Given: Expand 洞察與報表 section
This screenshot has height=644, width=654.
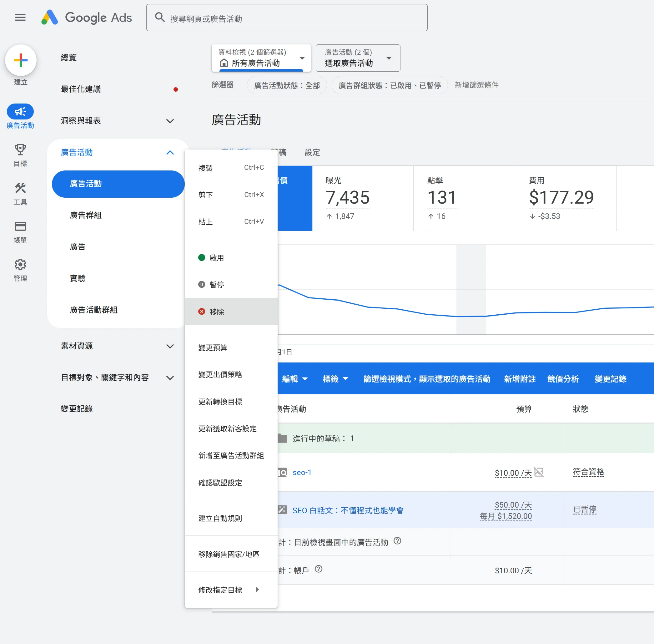Looking at the screenshot, I should tap(170, 121).
